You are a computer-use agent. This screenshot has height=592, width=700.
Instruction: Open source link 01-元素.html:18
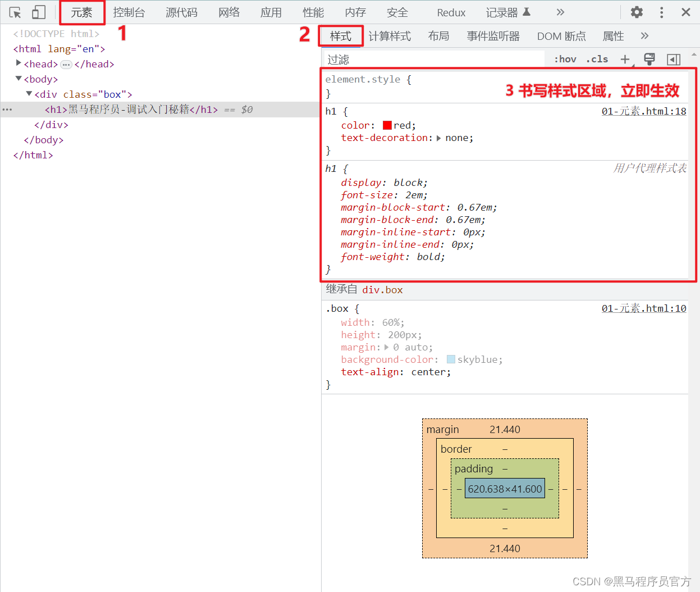pyautogui.click(x=644, y=111)
